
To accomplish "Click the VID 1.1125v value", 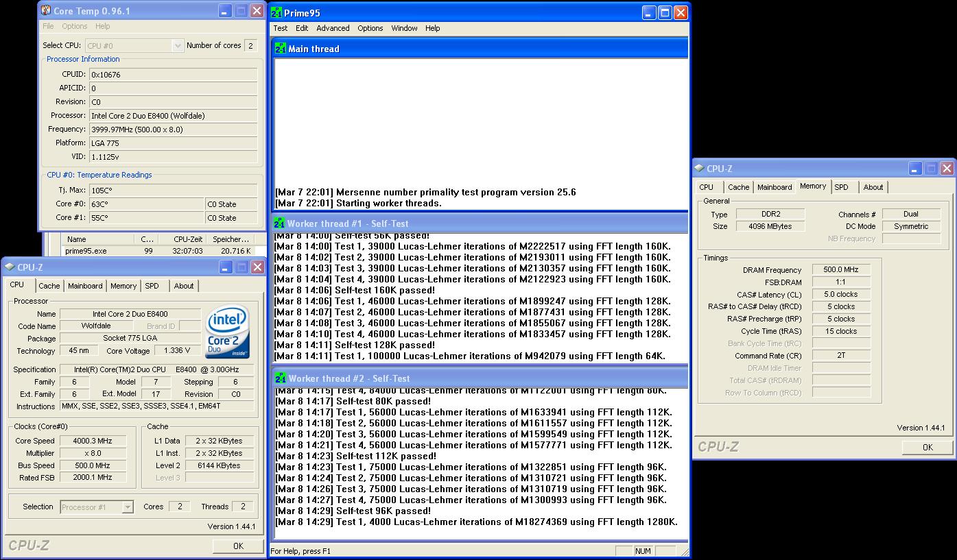I will [173, 156].
